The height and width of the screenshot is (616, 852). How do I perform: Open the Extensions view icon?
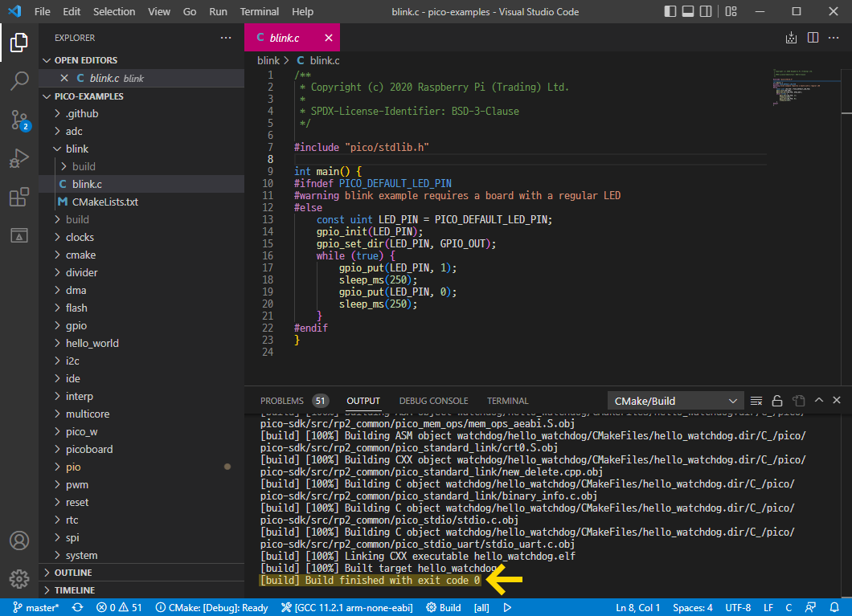coord(19,197)
